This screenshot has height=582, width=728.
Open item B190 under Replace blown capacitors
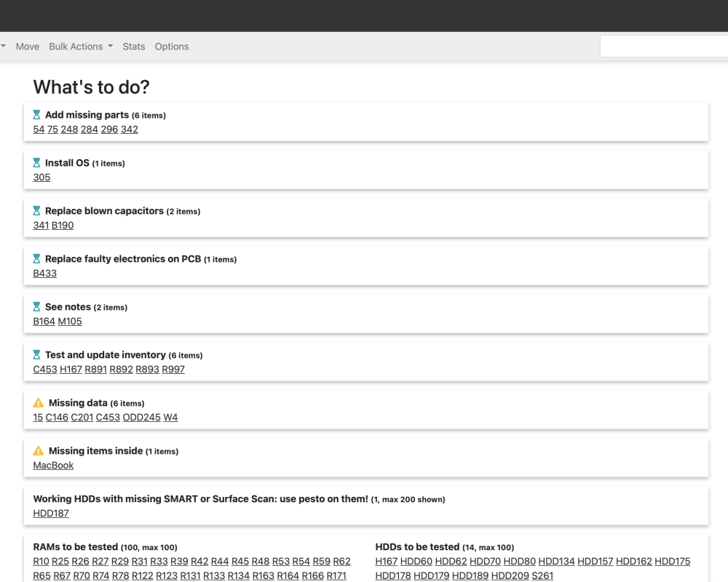tap(63, 225)
